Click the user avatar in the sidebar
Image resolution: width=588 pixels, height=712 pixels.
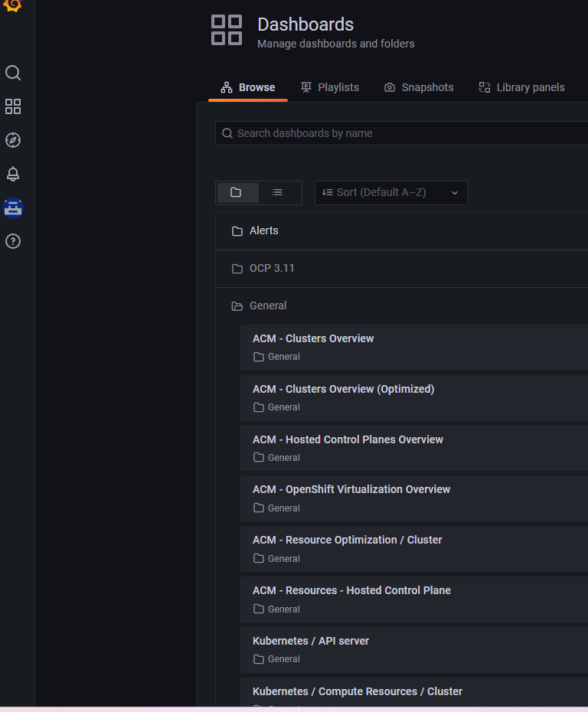pos(13,208)
